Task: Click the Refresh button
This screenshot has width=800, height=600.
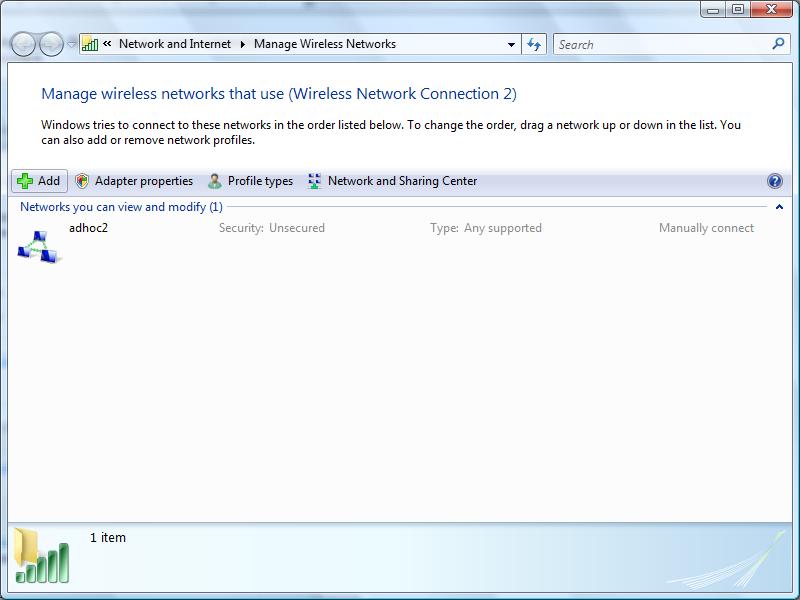Action: 534,44
